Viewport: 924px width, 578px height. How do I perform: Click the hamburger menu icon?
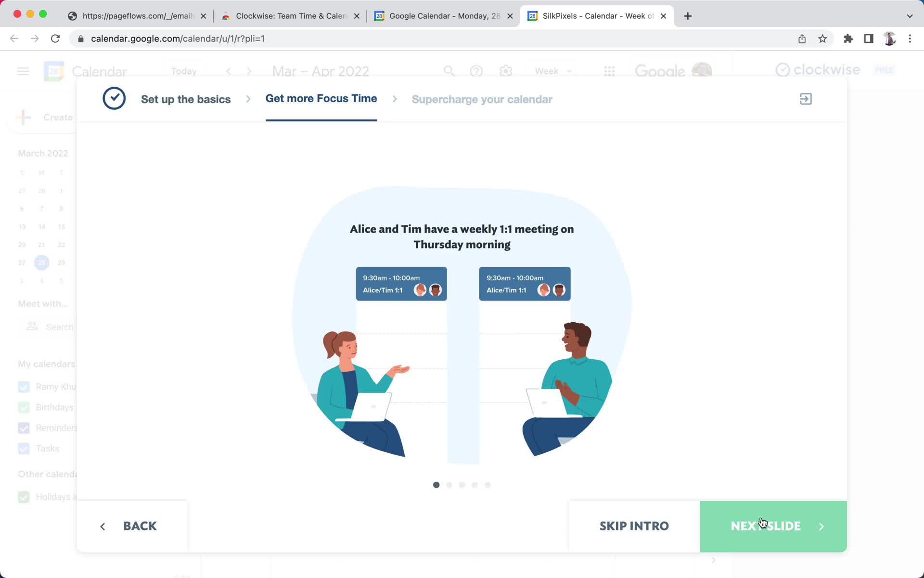[23, 71]
